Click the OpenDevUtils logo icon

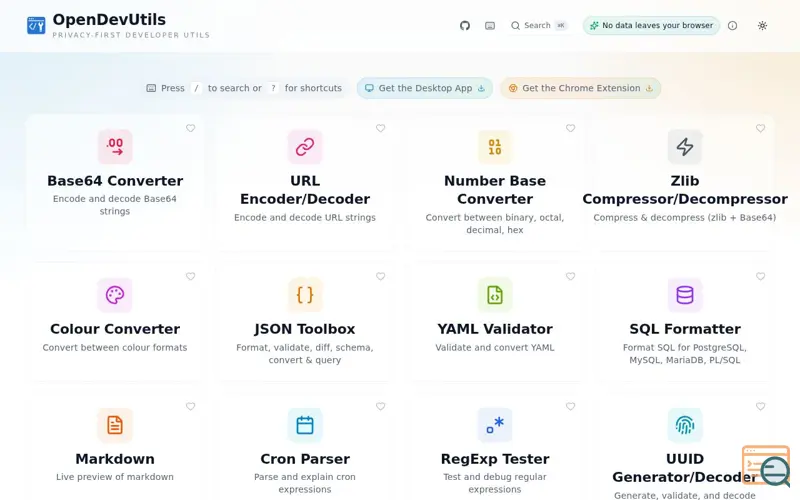tap(36, 25)
